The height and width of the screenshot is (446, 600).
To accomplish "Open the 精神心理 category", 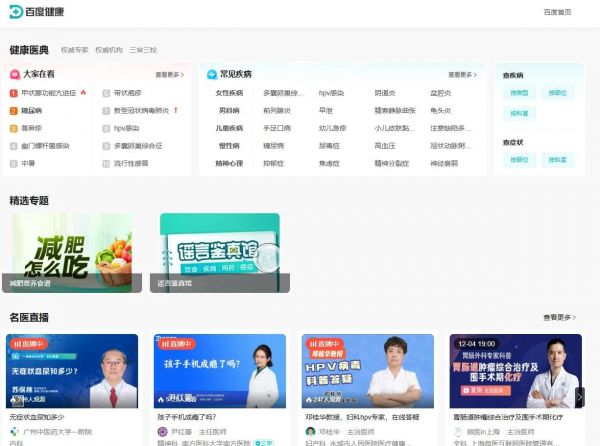I will 229,163.
